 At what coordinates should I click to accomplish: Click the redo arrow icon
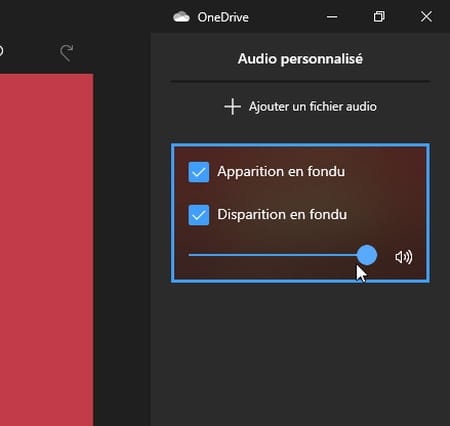pyautogui.click(x=67, y=53)
